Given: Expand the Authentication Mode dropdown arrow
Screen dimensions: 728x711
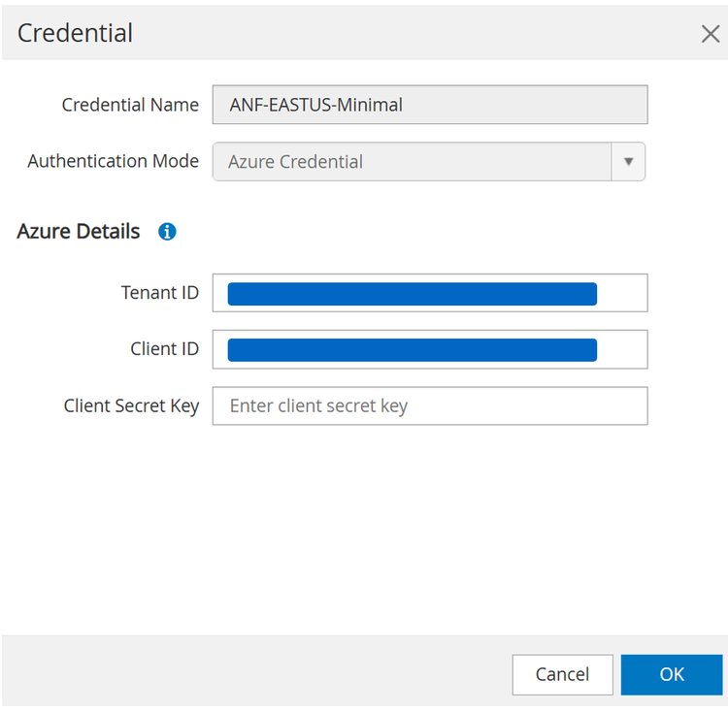Looking at the screenshot, I should click(628, 162).
